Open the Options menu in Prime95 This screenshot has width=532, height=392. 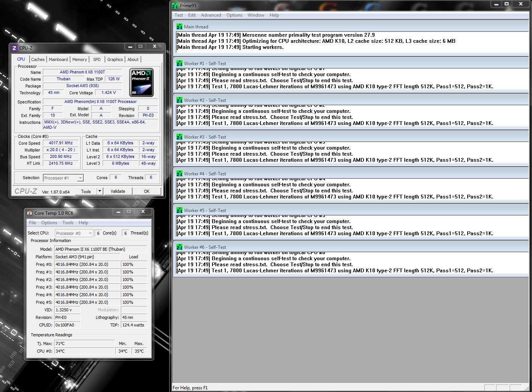(234, 15)
